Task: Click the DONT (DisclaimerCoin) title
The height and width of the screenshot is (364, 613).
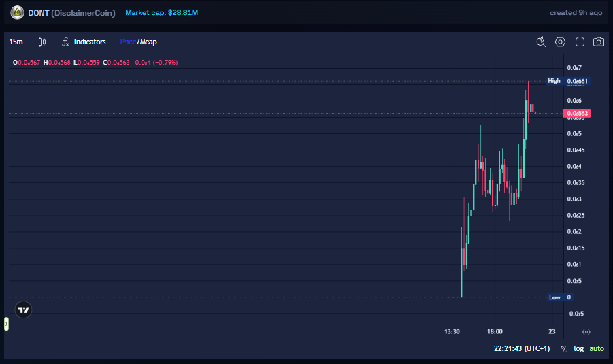Action: (71, 13)
